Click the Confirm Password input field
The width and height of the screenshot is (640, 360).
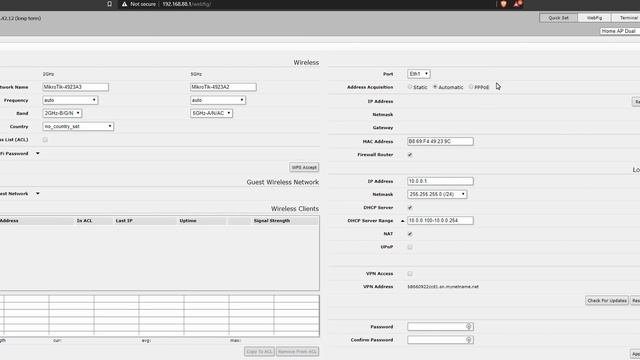[440, 340]
